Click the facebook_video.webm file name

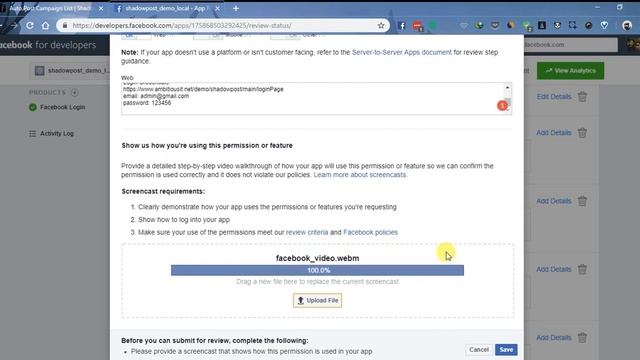point(318,258)
